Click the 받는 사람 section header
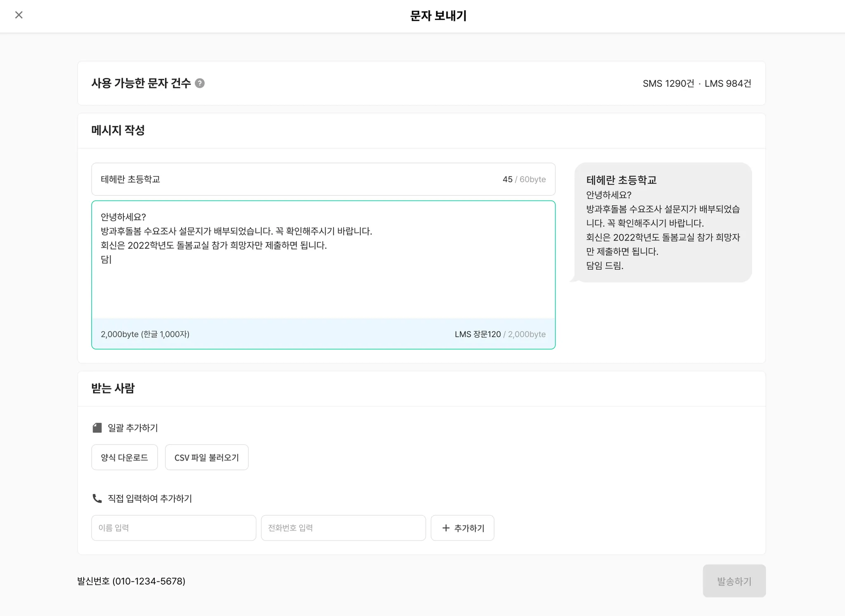This screenshot has width=845, height=616. 113,388
